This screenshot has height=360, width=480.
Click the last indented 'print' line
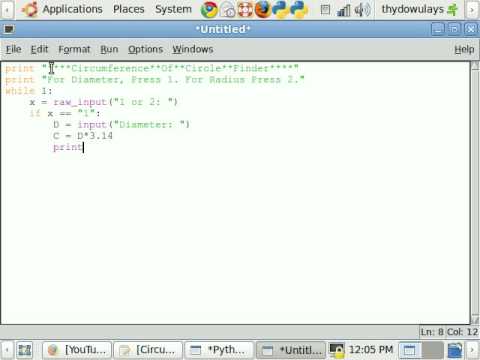pos(68,147)
